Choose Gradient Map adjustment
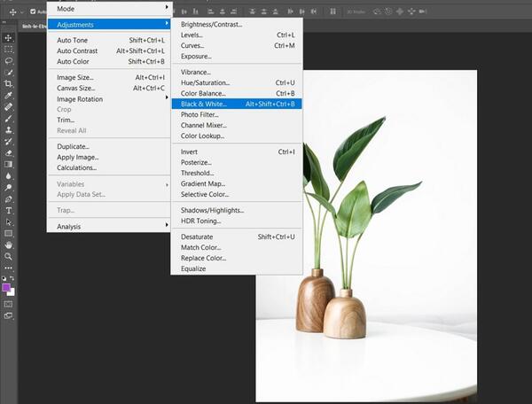Viewport: 532px width, 404px height. click(x=237, y=183)
